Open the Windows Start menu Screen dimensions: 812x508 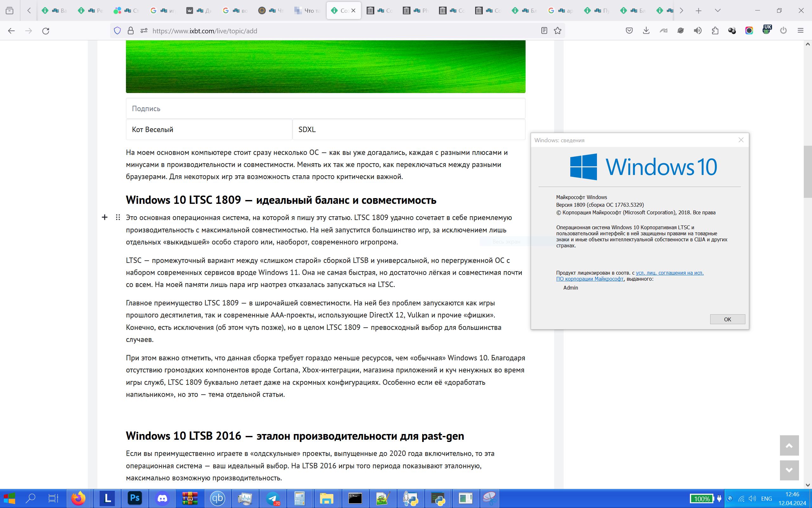click(9, 498)
